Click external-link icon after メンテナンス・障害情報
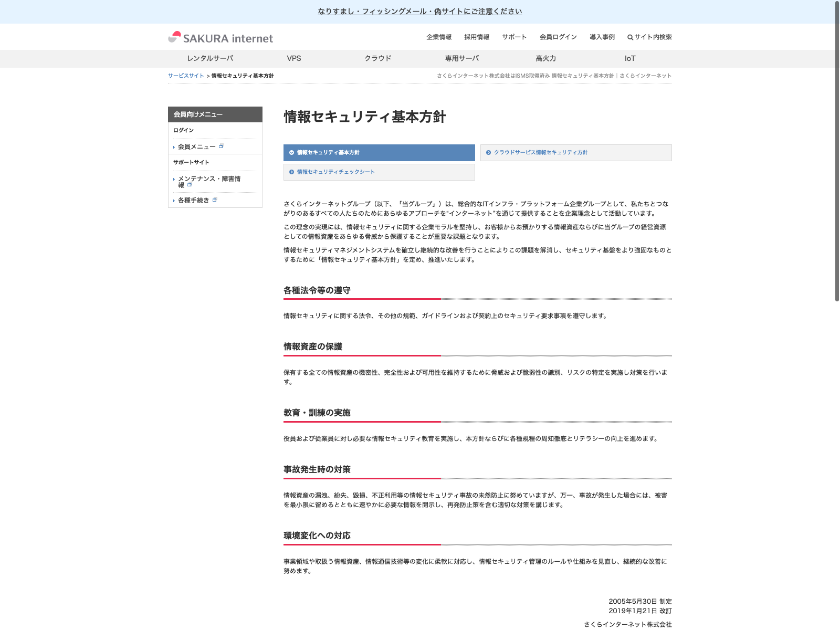 [190, 185]
